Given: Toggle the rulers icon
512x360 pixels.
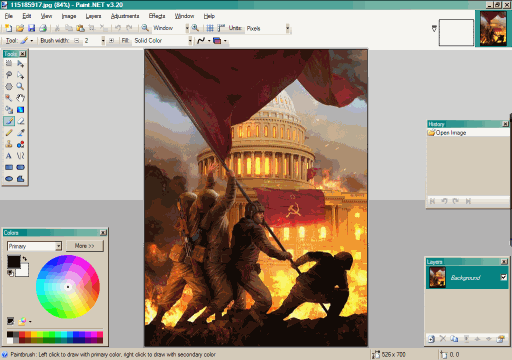Looking at the screenshot, I should [x=221, y=28].
